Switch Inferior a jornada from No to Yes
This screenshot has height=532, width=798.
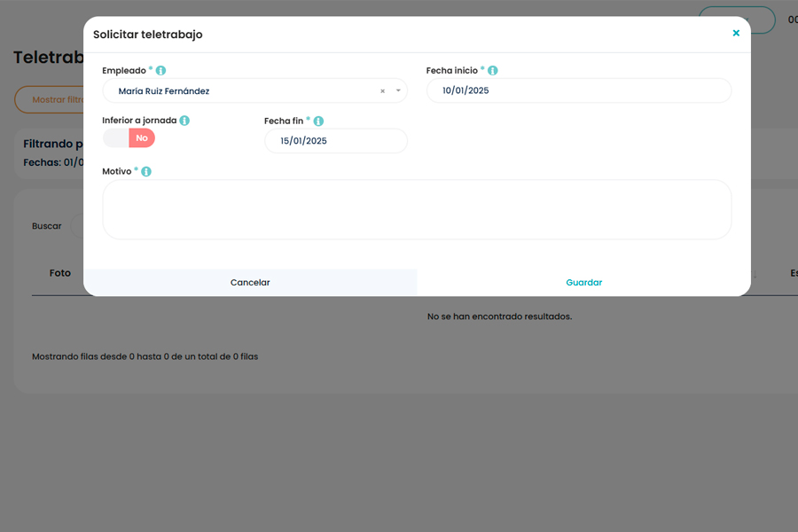[129, 138]
